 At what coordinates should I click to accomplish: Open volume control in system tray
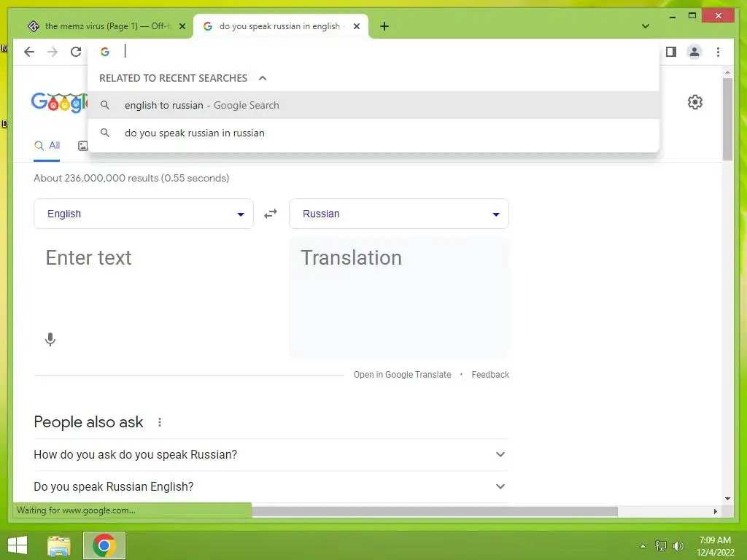point(678,546)
